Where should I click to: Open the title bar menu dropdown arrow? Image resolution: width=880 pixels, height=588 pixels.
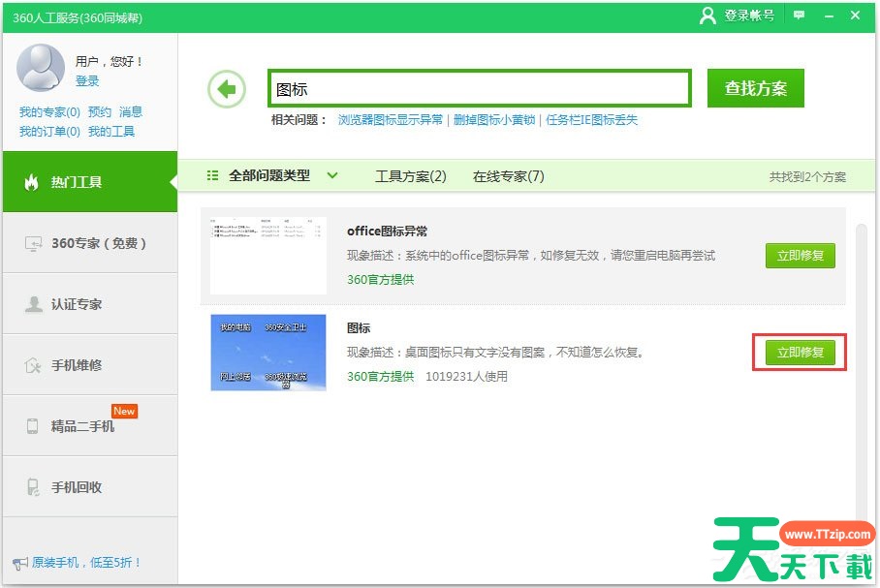point(827,15)
